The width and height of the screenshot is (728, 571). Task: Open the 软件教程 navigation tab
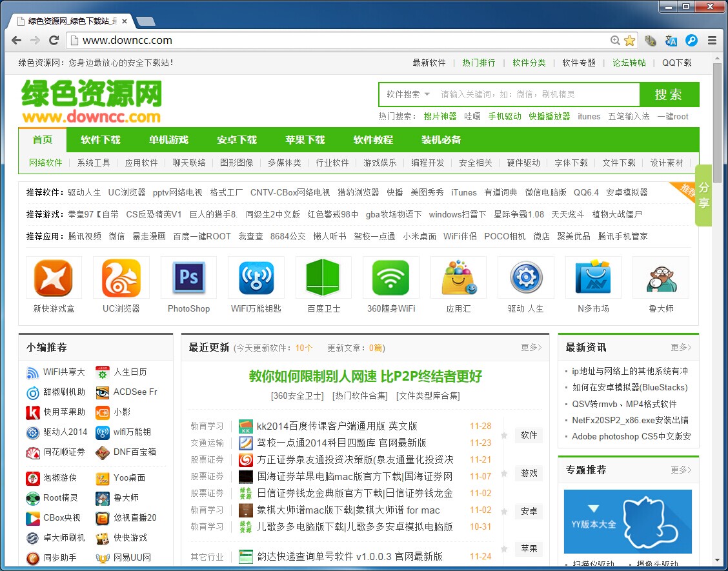pos(373,139)
